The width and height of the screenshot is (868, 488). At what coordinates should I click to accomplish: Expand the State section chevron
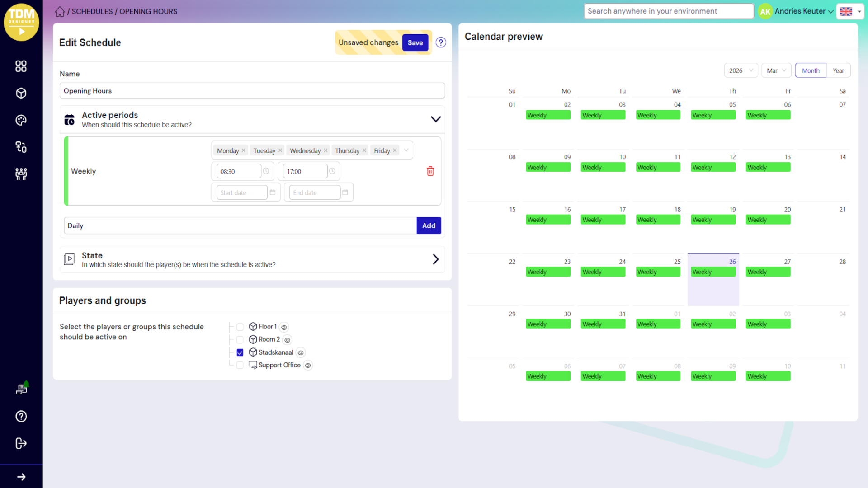tap(435, 259)
